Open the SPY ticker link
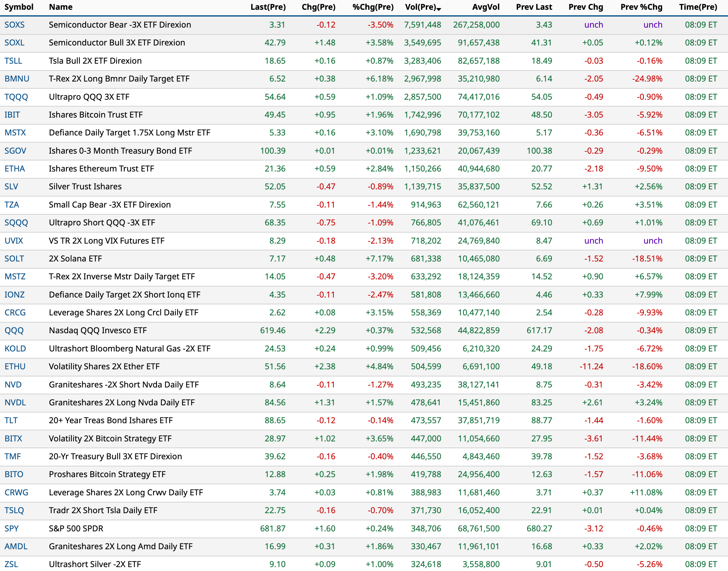The width and height of the screenshot is (728, 571). point(11,528)
